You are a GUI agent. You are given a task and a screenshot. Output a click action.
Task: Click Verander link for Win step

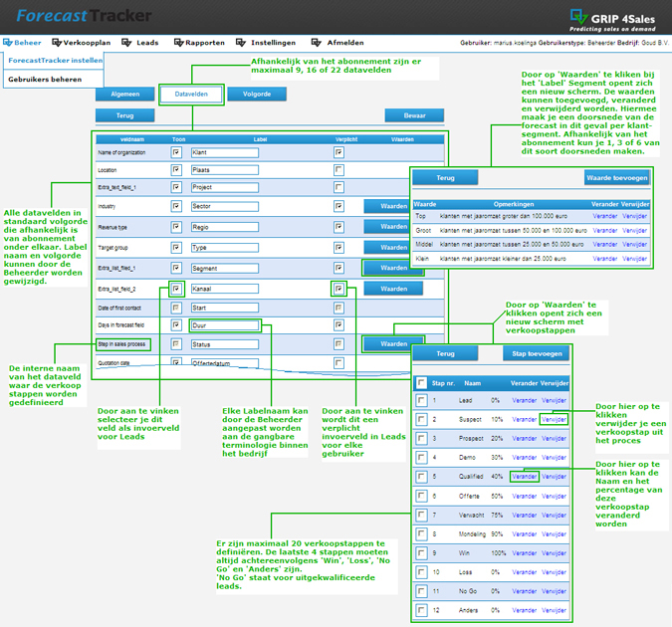[x=524, y=553]
